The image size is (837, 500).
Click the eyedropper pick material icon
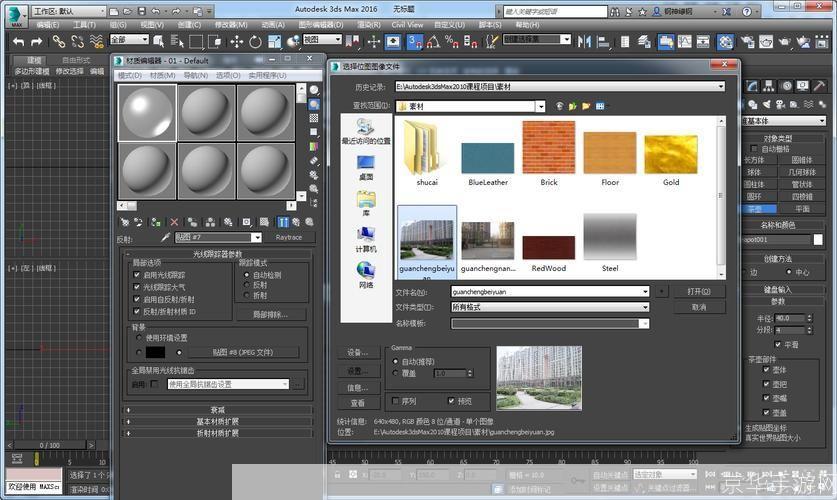point(165,237)
